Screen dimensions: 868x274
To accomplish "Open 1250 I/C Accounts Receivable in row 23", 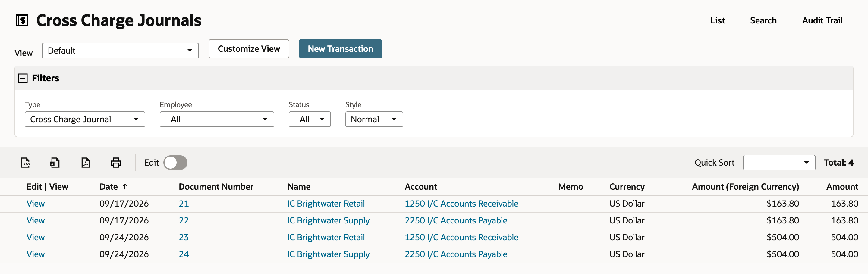I will point(461,237).
